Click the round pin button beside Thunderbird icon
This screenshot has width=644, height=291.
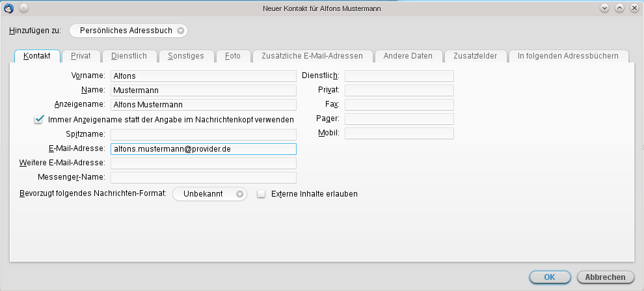(x=23, y=8)
